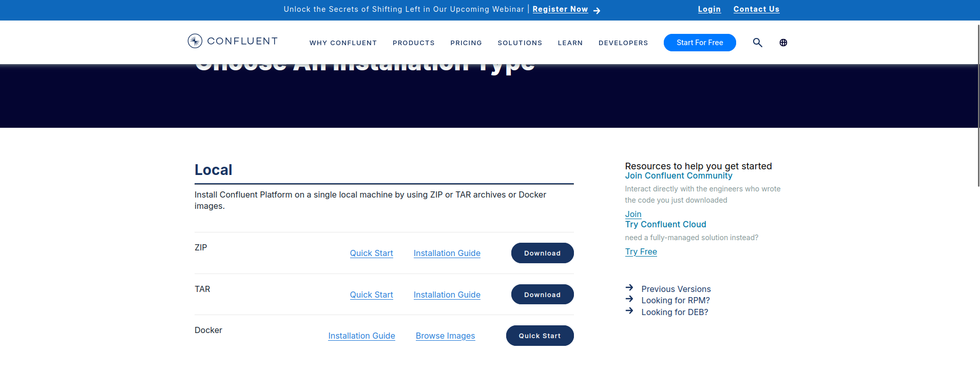Open the Contact Us link
Viewport: 980px width, 371px height.
point(756,9)
